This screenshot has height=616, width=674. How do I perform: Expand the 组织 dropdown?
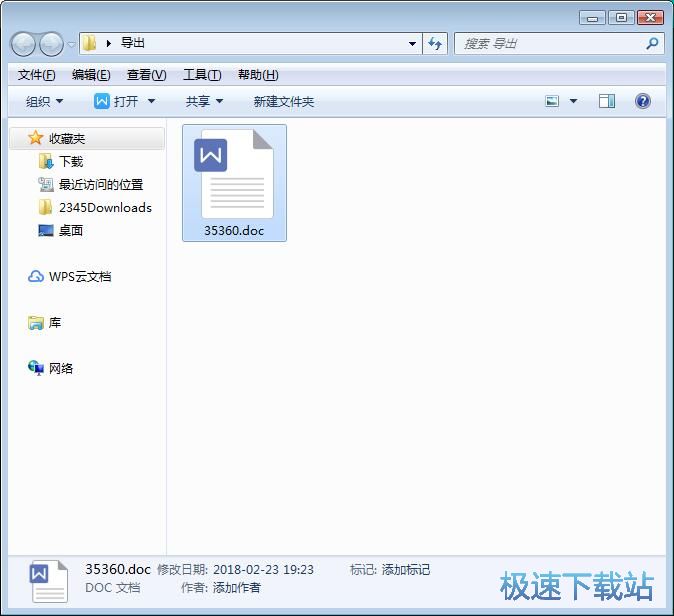[44, 101]
